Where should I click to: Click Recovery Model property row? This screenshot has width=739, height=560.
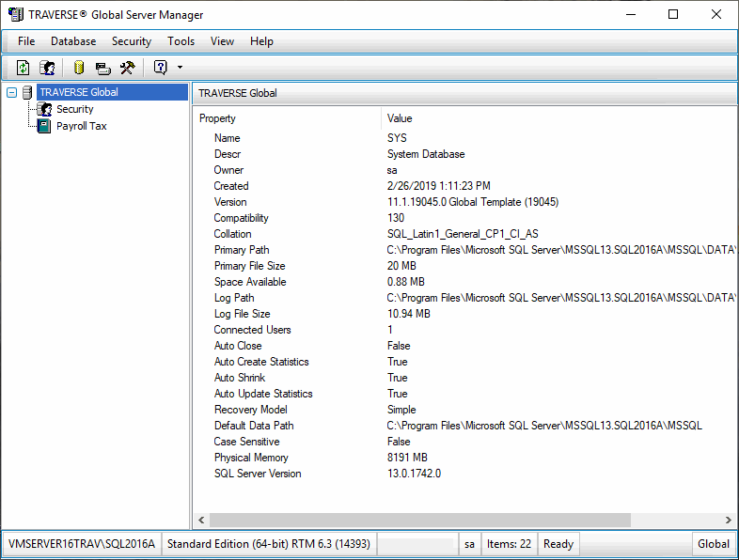point(464,410)
